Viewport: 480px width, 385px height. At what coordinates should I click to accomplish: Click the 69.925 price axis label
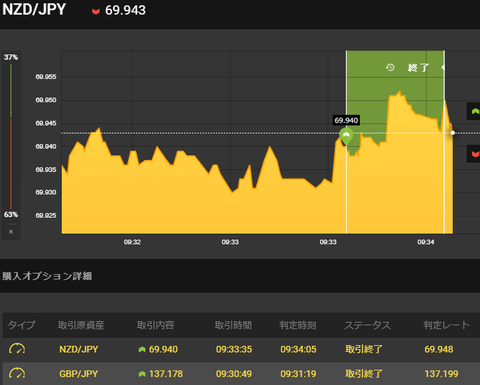point(46,215)
